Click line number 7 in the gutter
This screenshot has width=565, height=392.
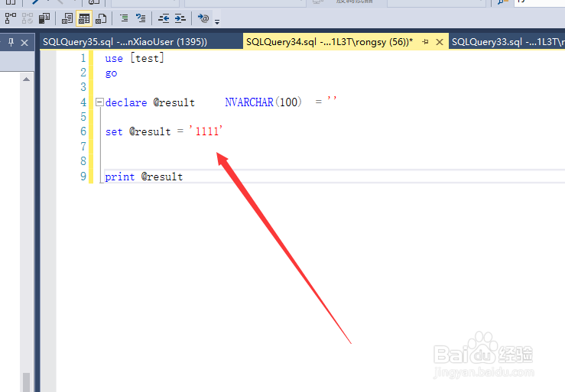[x=83, y=147]
